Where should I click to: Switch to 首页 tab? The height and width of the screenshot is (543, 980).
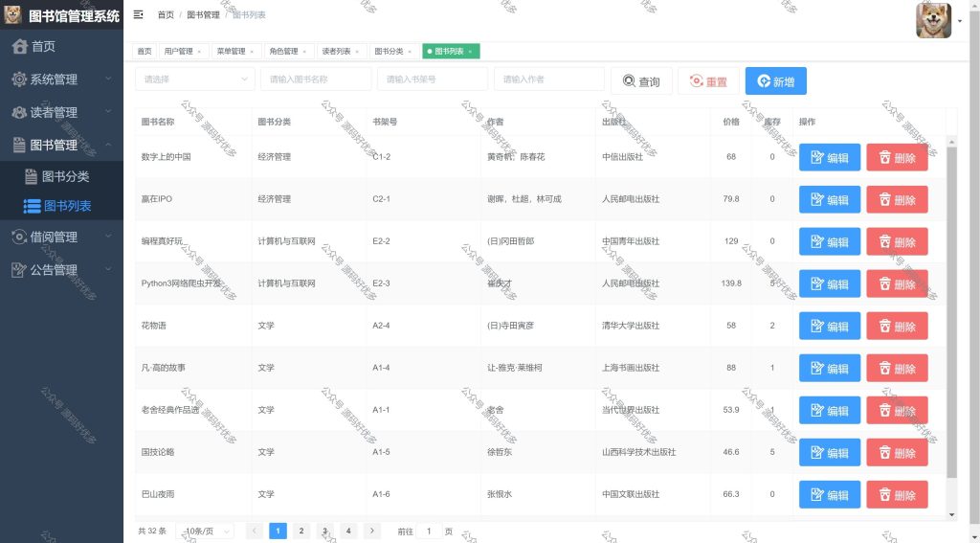click(145, 52)
